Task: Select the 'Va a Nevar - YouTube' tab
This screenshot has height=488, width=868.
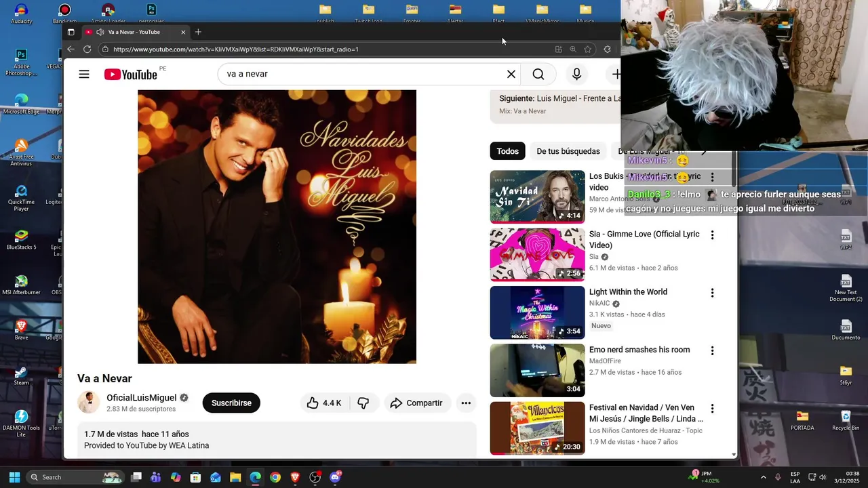Action: 135,32
